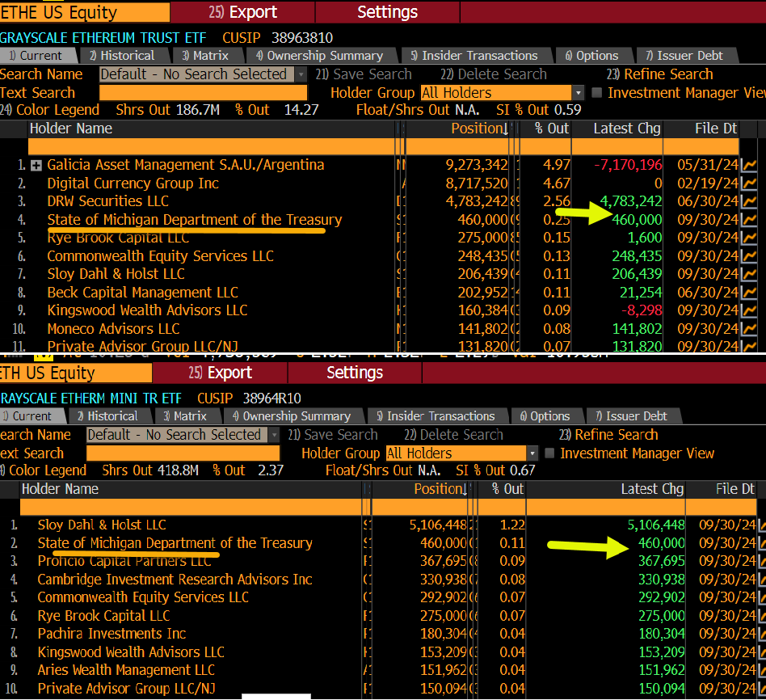
Task: Open chart icon for Beck Capital Management row
Action: click(x=749, y=293)
